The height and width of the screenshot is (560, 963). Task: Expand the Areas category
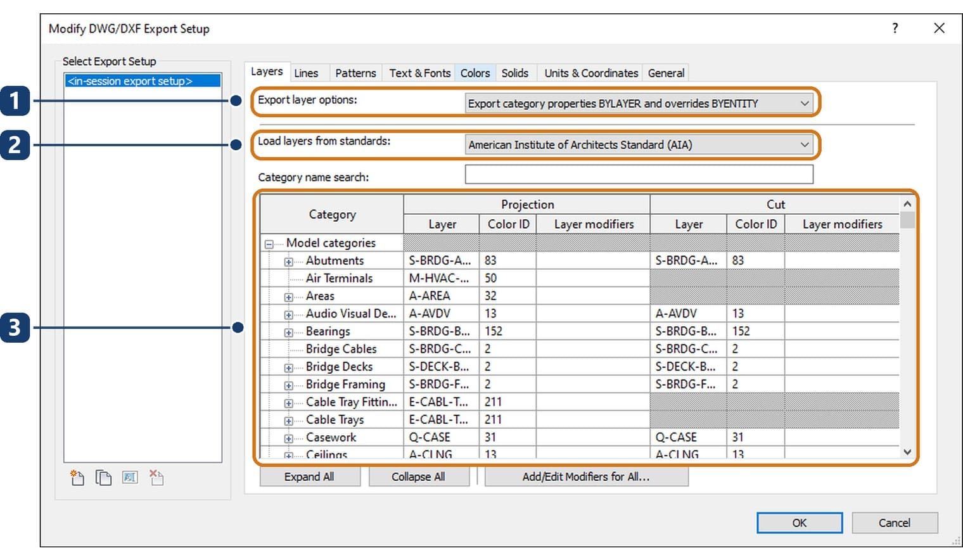(x=288, y=297)
